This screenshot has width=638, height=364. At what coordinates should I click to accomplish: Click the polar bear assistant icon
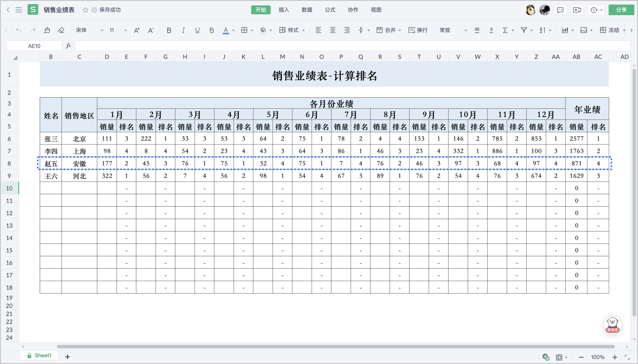tap(612, 325)
